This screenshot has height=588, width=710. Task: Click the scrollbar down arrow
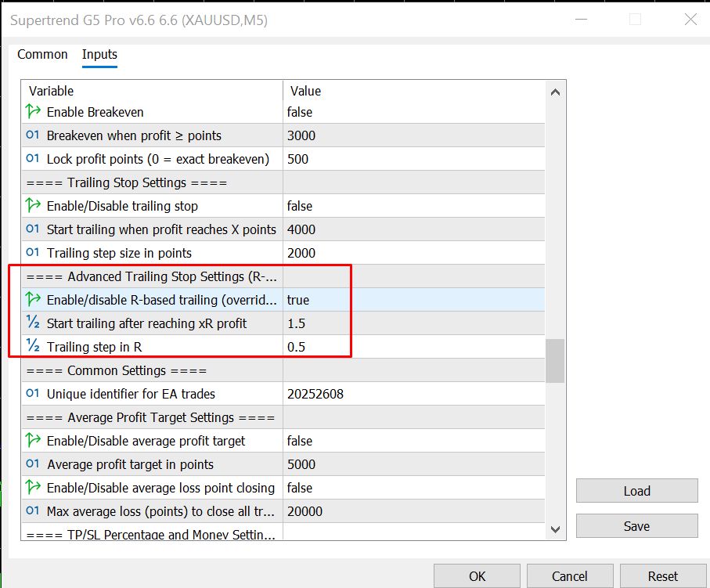tap(556, 528)
